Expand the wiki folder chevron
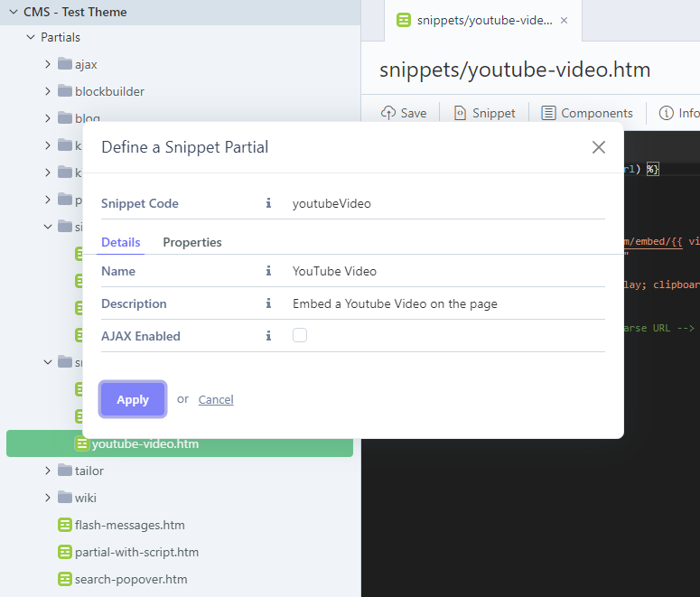 point(48,498)
